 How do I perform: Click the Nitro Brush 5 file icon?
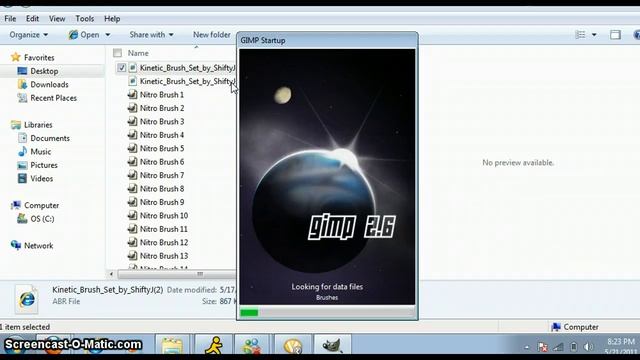133,148
